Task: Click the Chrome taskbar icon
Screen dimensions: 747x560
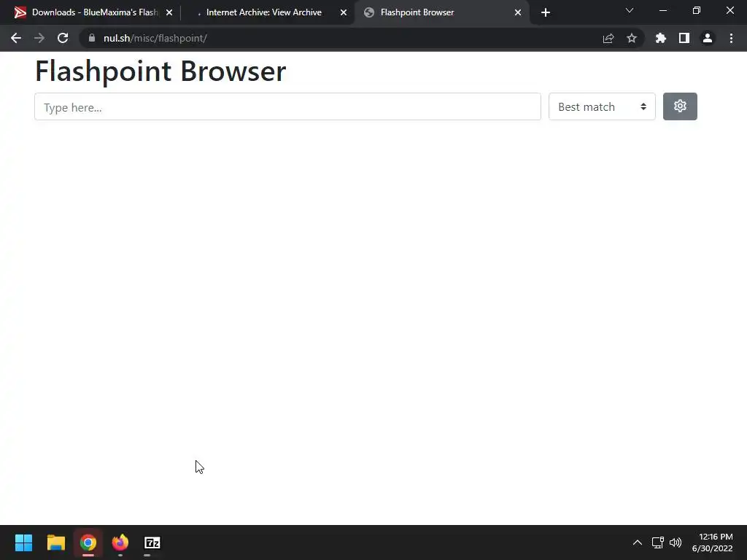Action: 88,542
